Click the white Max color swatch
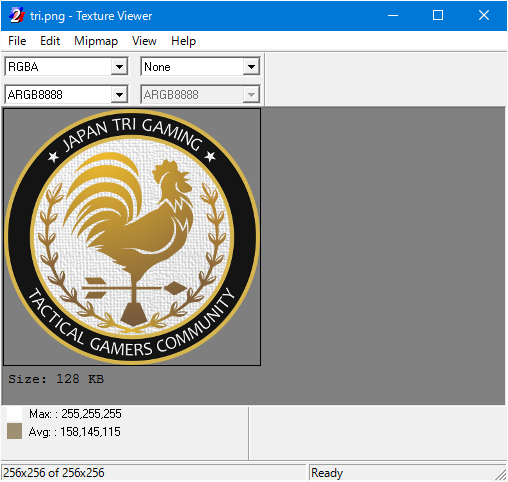 click(x=14, y=414)
